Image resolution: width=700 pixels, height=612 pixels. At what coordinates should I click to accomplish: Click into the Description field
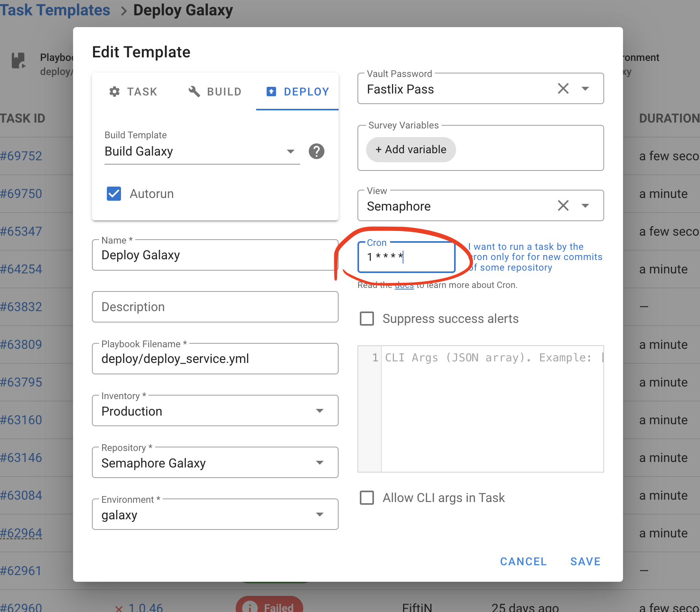(215, 307)
